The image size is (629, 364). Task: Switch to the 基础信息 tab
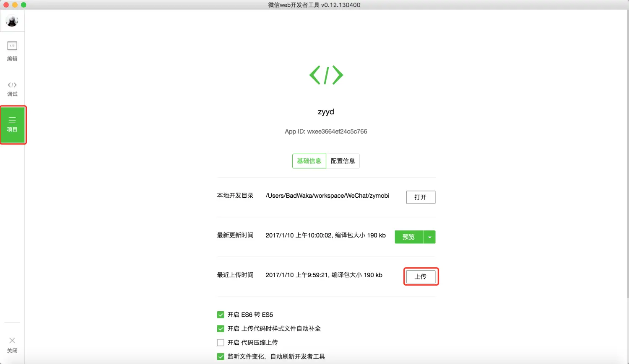309,161
